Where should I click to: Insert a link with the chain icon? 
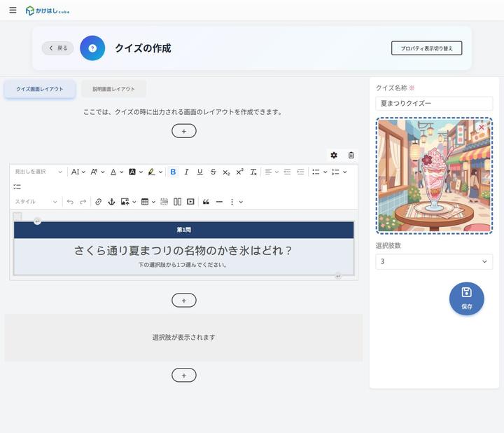[99, 202]
